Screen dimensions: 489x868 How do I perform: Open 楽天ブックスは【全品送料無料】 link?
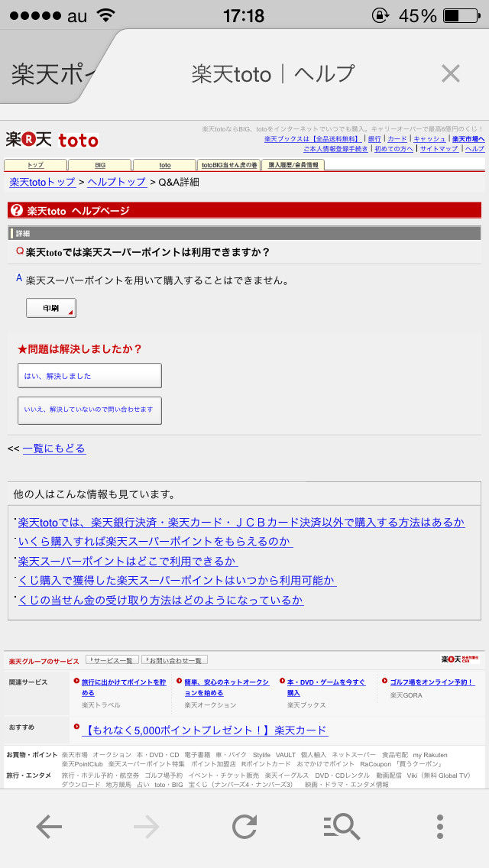pyautogui.click(x=313, y=139)
